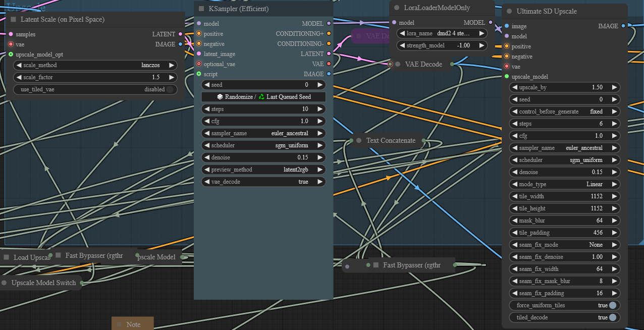The width and height of the screenshot is (644, 330).
Task: Open the scale_method lanczos dropdown
Action: [95, 65]
